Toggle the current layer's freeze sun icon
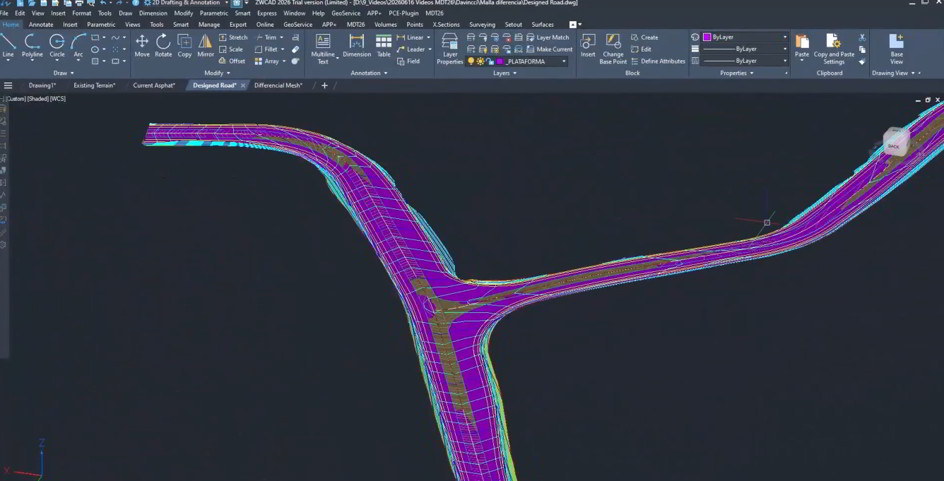 [x=480, y=61]
